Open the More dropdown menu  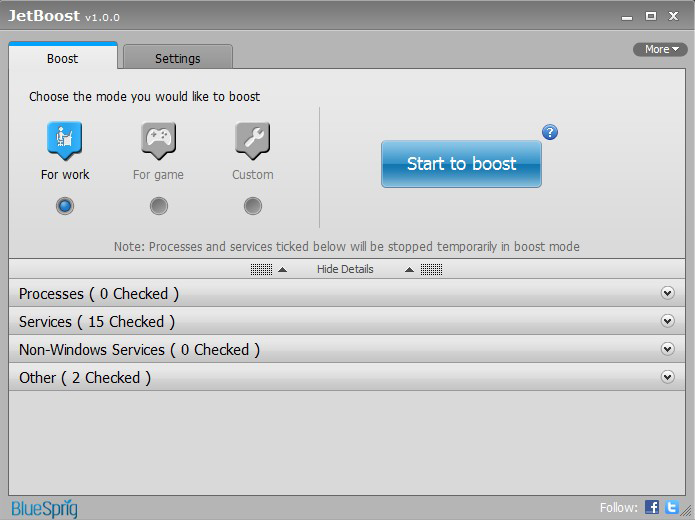coord(660,49)
